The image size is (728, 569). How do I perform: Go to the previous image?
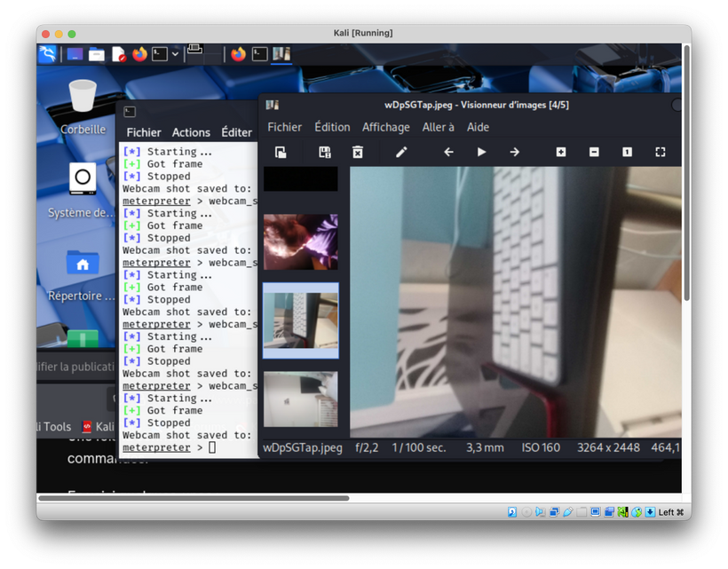click(449, 152)
